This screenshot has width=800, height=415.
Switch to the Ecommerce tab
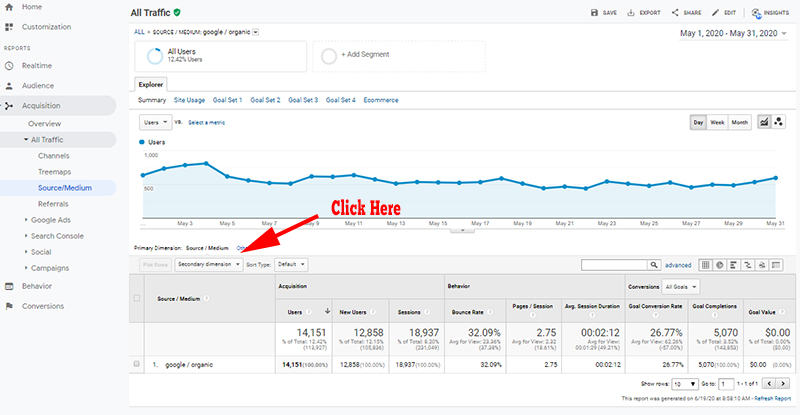tap(381, 100)
